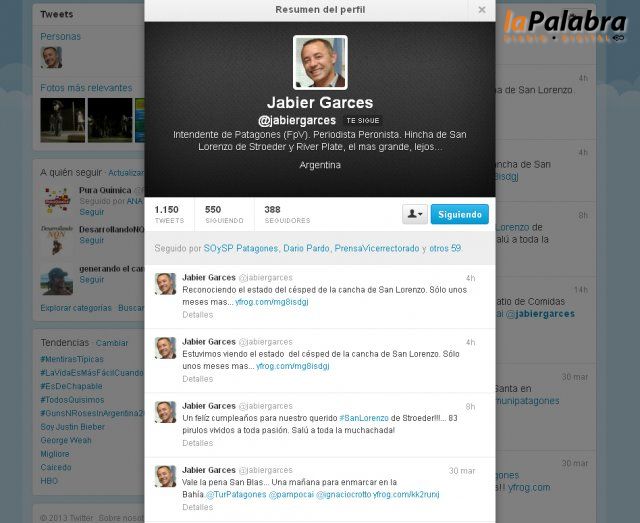Follow DesarrollandoNO via Seguir link
Screen dimensions: 640x523
coord(91,240)
